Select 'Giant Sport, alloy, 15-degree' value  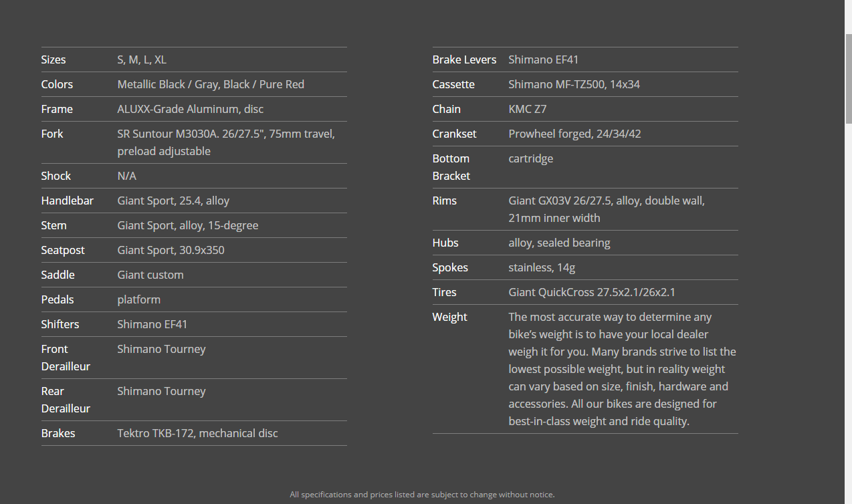point(188,225)
